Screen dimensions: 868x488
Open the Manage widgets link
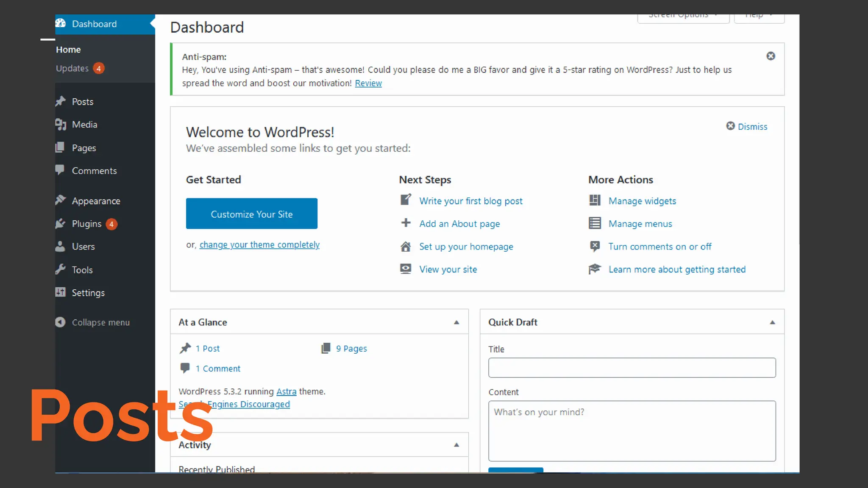tap(642, 201)
